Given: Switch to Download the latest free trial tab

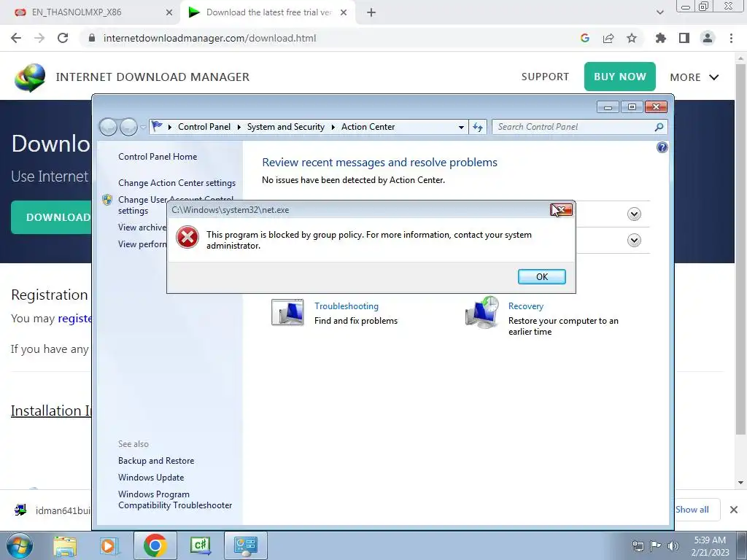Looking at the screenshot, I should 269,12.
